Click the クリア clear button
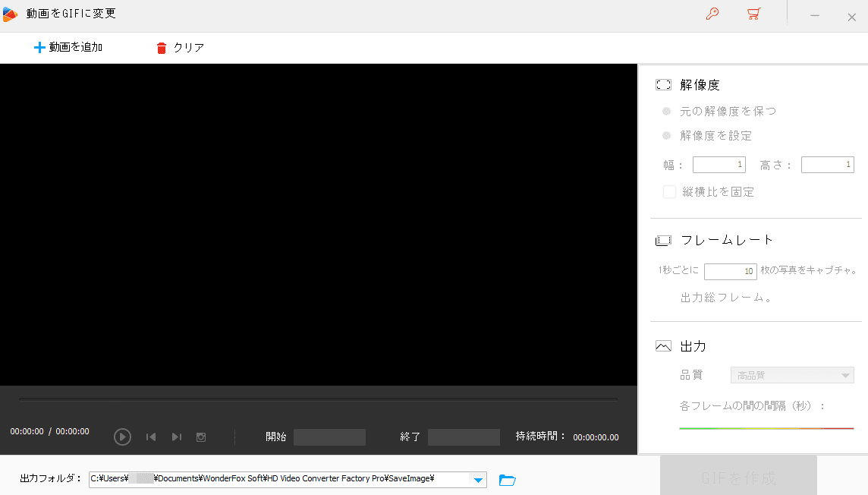868x495 pixels. pyautogui.click(x=181, y=48)
